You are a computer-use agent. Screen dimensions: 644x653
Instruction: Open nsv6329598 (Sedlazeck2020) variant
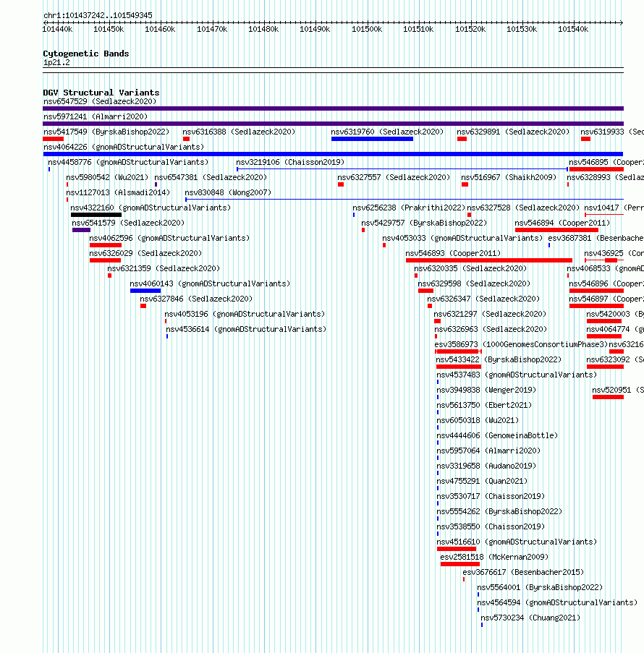pyautogui.click(x=474, y=283)
